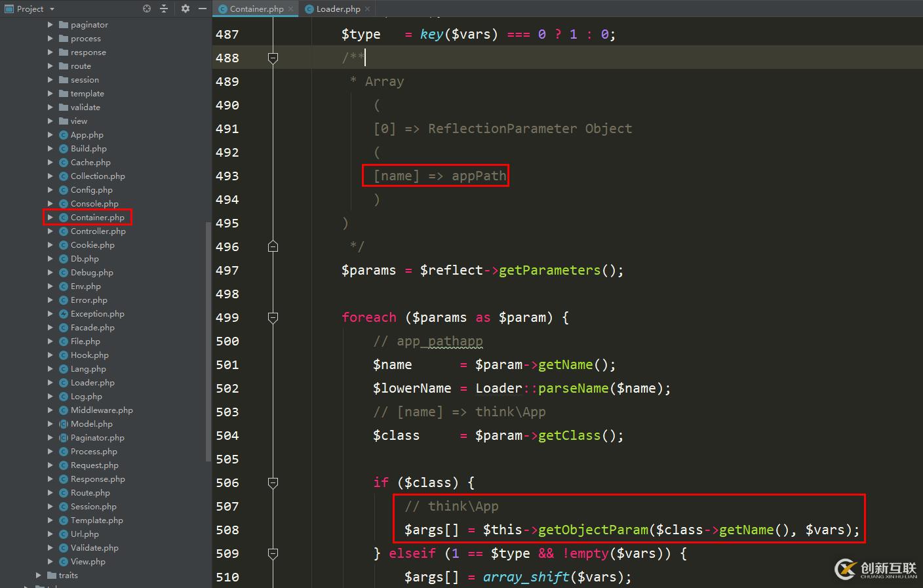Switch to the Container.php tab
The height and width of the screenshot is (588, 923).
point(255,9)
